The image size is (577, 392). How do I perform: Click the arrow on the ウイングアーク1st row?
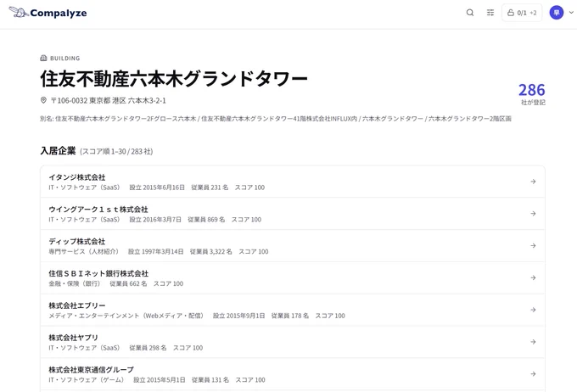click(533, 214)
